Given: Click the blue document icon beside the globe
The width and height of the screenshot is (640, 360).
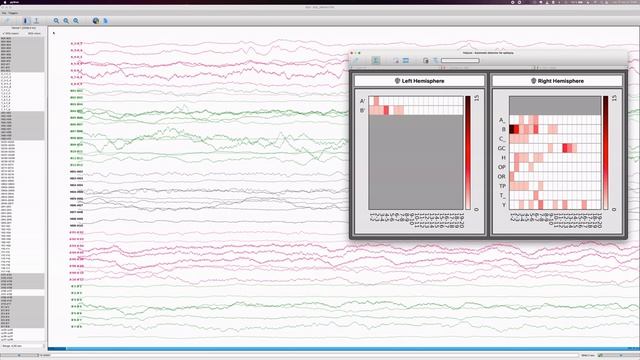Looking at the screenshot, I should tap(106, 21).
